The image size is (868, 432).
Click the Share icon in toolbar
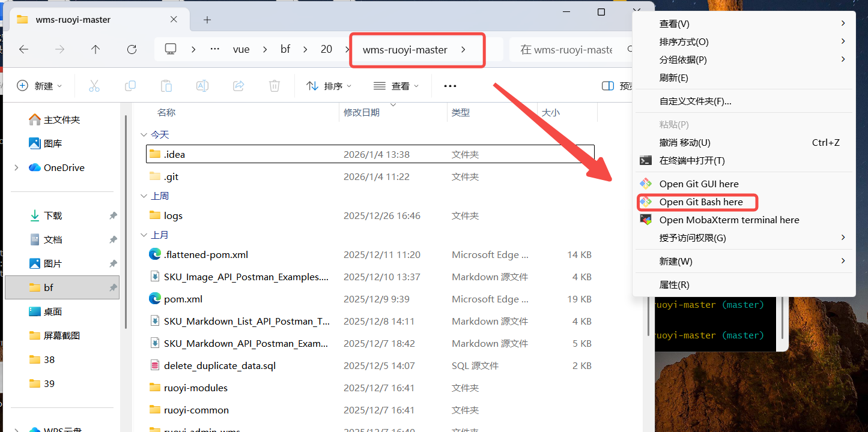pyautogui.click(x=238, y=86)
